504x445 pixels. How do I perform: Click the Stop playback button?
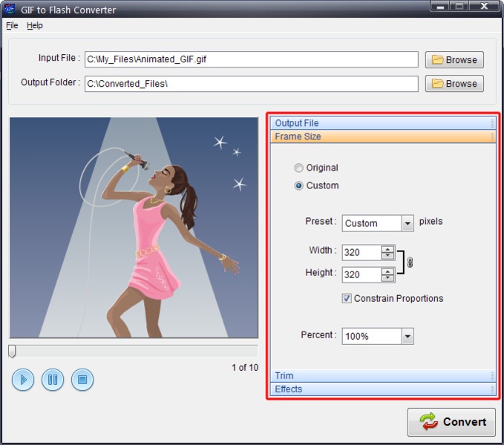click(82, 380)
